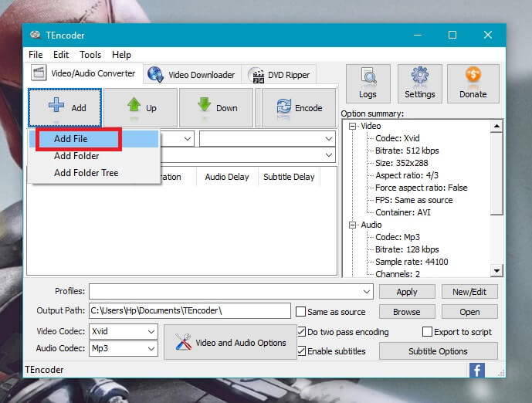The width and height of the screenshot is (532, 403).
Task: Open the Logs viewer
Action: click(368, 83)
